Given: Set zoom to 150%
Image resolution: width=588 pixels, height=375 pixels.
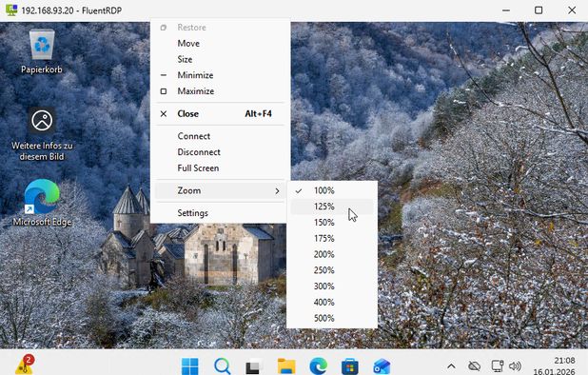Looking at the screenshot, I should [x=332, y=223].
